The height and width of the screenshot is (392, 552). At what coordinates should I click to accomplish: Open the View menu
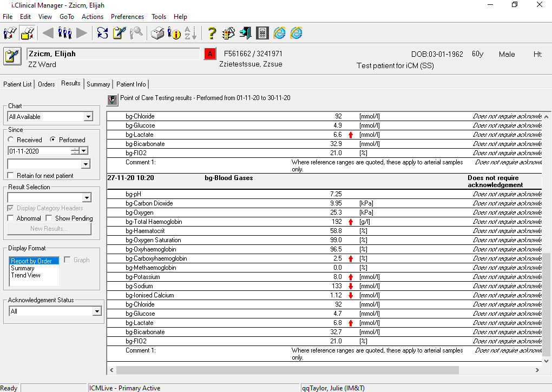45,17
